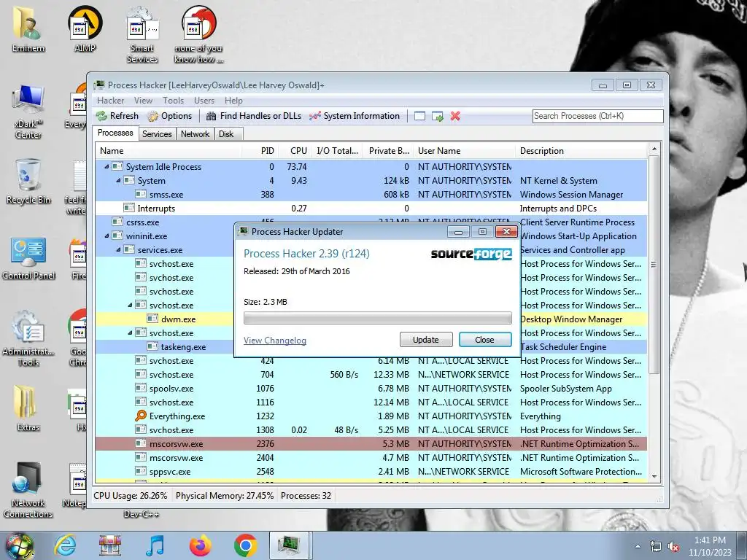This screenshot has width=747, height=560.
Task: Click the download progress bar
Action: coord(378,318)
